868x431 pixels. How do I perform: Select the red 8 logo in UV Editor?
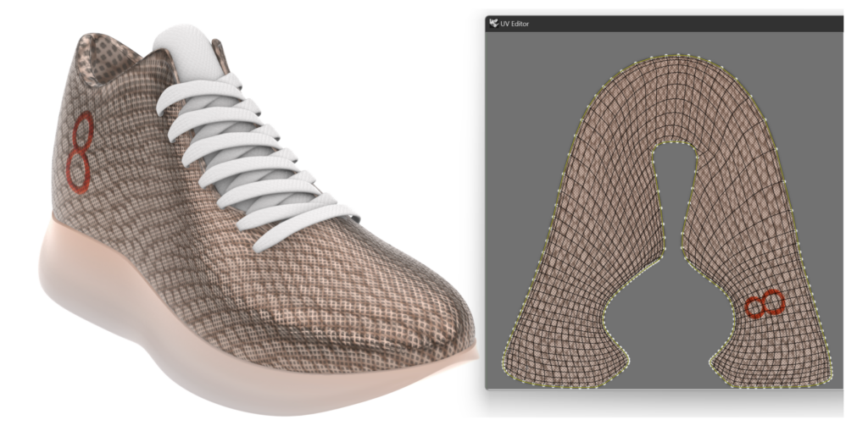point(765,304)
